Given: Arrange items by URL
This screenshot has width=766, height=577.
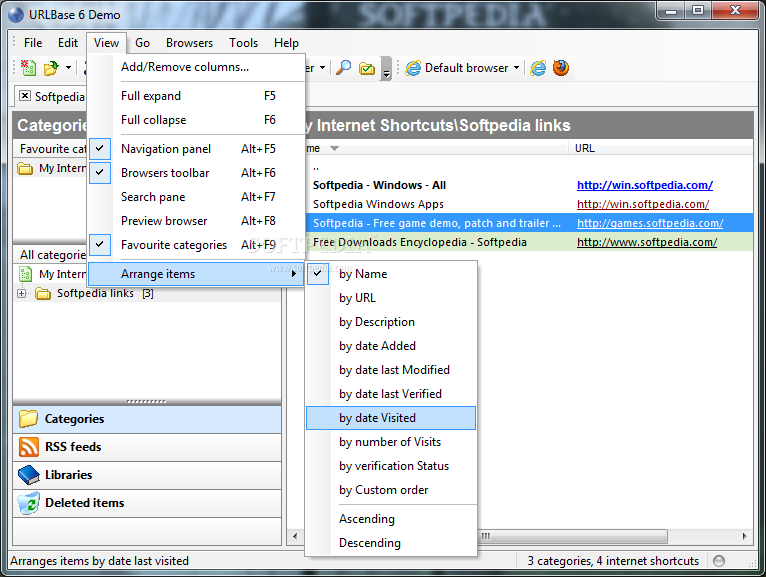Looking at the screenshot, I should tap(391, 298).
